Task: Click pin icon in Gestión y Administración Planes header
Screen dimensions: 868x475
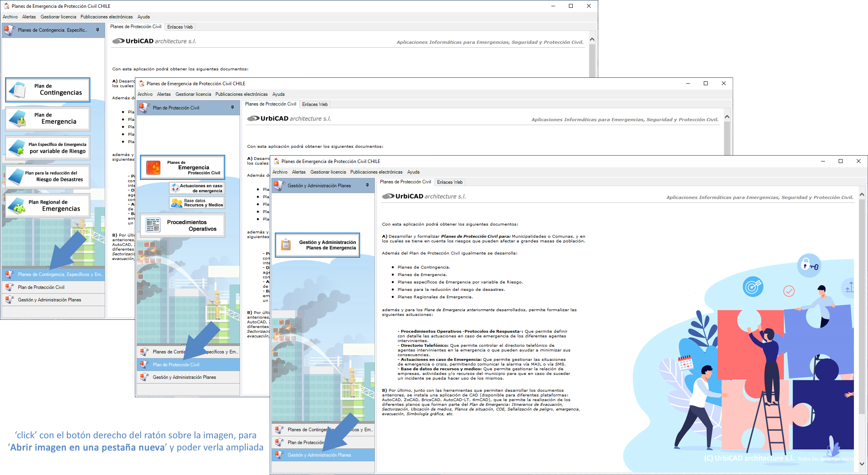Action: 367,185
